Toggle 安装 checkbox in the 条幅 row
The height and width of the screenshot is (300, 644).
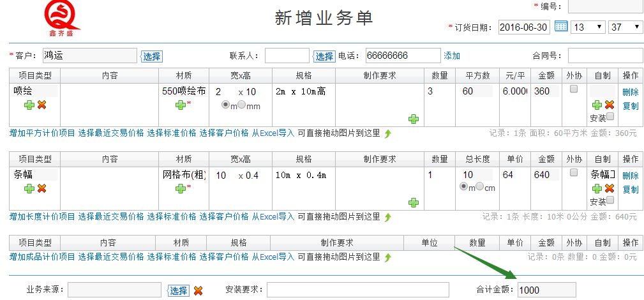(x=610, y=200)
